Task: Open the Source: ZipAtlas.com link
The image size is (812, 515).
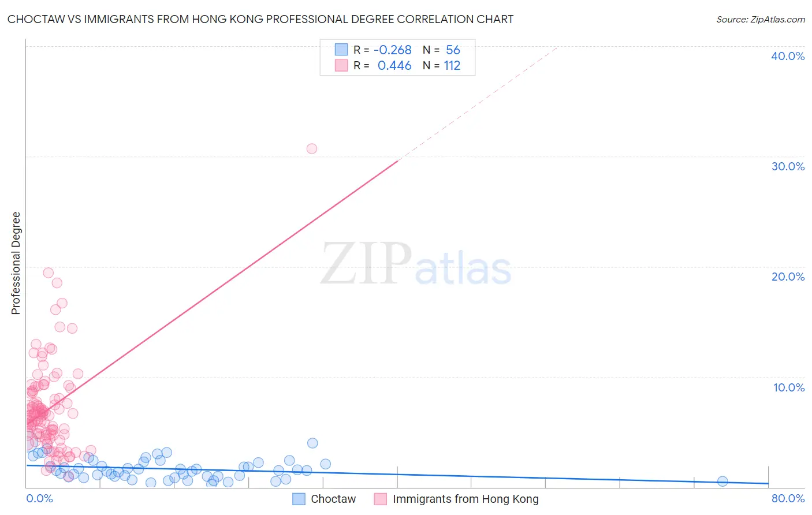Action: (761, 19)
